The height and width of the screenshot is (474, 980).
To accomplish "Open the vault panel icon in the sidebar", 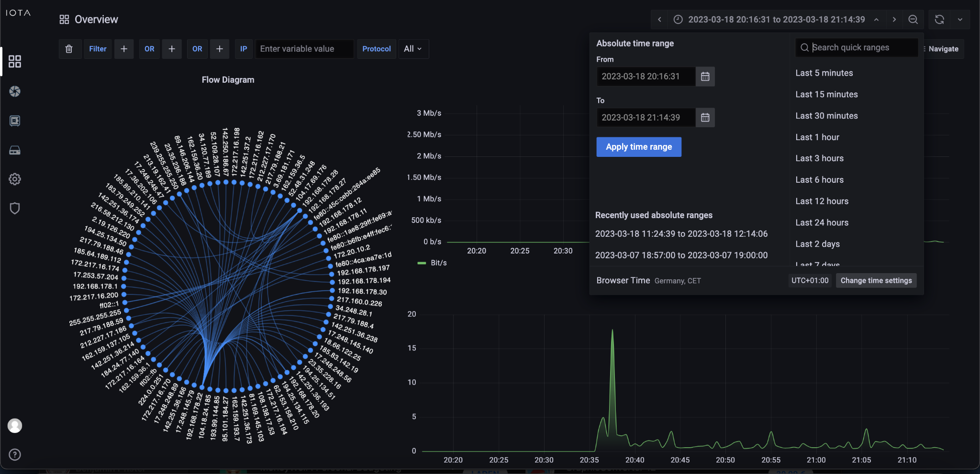I will 15,121.
